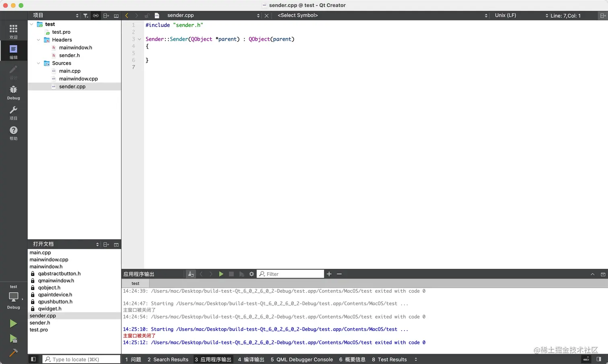Zoom in the application output text
The height and width of the screenshot is (364, 608).
329,274
